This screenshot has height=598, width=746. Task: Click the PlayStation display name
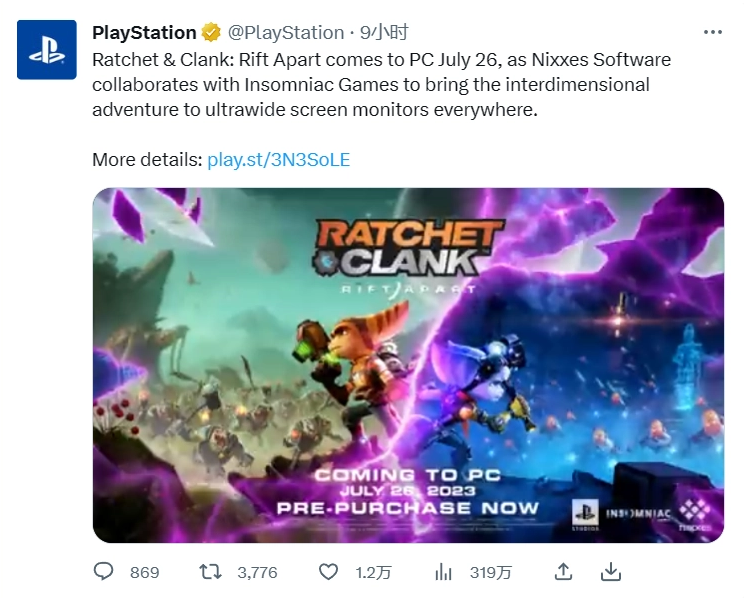(x=144, y=33)
